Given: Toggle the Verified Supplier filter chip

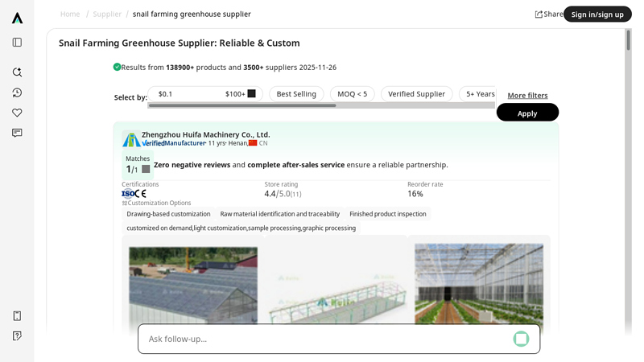Looking at the screenshot, I should (416, 94).
